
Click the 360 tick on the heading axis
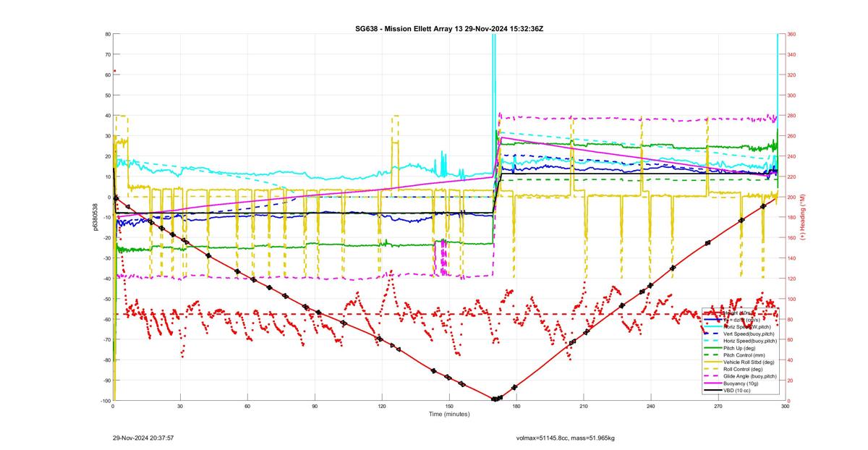tap(792, 34)
